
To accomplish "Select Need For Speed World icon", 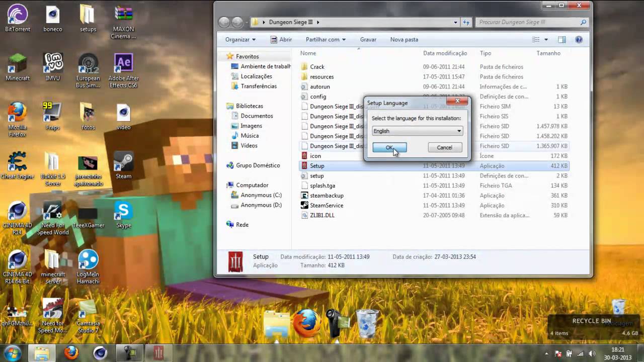I will pyautogui.click(x=53, y=218).
